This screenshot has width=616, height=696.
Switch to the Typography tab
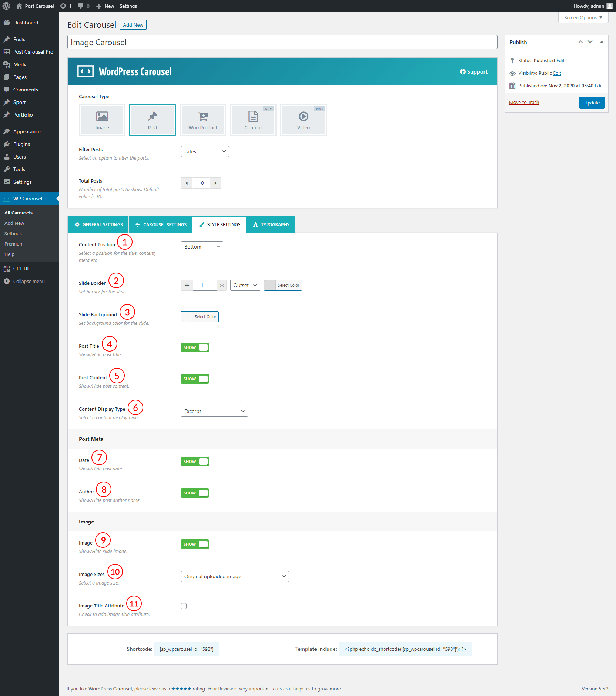[x=271, y=224]
